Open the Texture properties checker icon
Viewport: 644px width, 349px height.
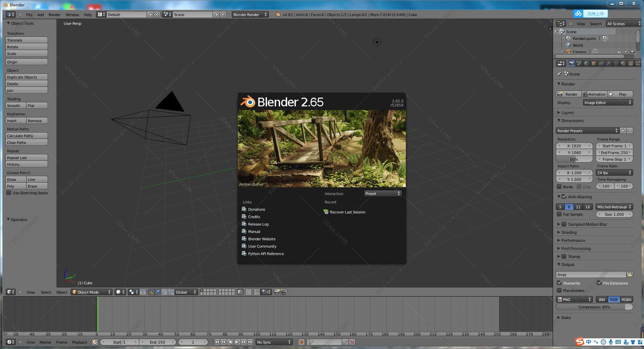coord(631,63)
